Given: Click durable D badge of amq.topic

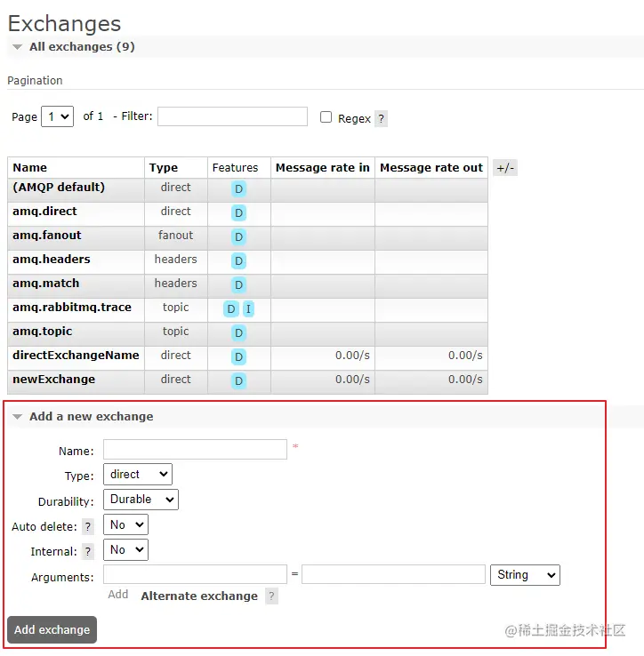Looking at the screenshot, I should click(238, 333).
